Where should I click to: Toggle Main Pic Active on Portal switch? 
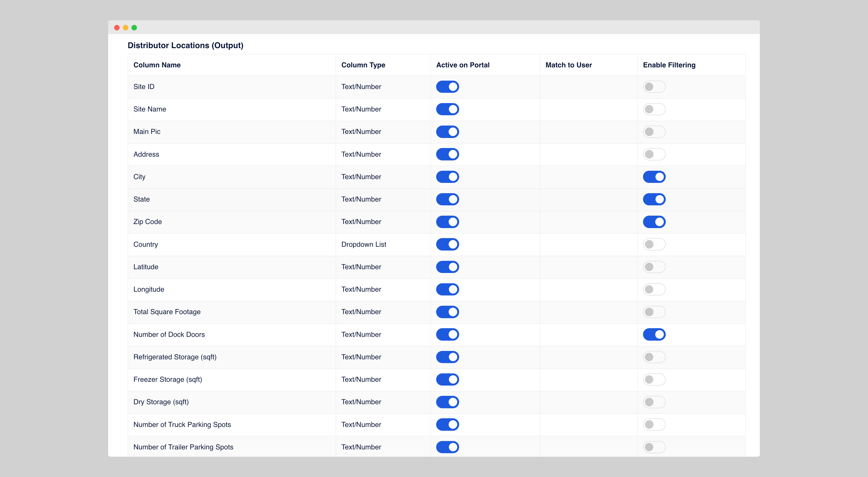(x=447, y=131)
